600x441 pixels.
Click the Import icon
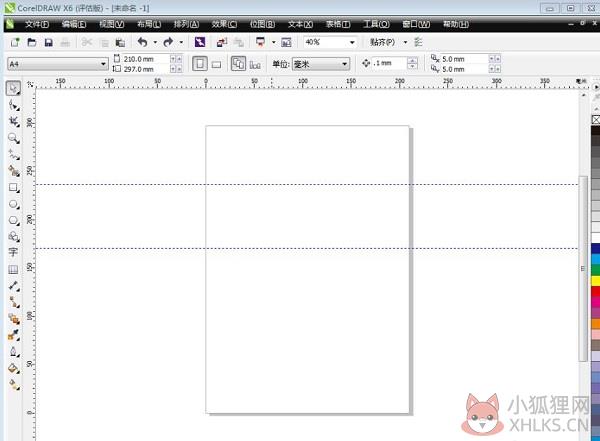(222, 42)
